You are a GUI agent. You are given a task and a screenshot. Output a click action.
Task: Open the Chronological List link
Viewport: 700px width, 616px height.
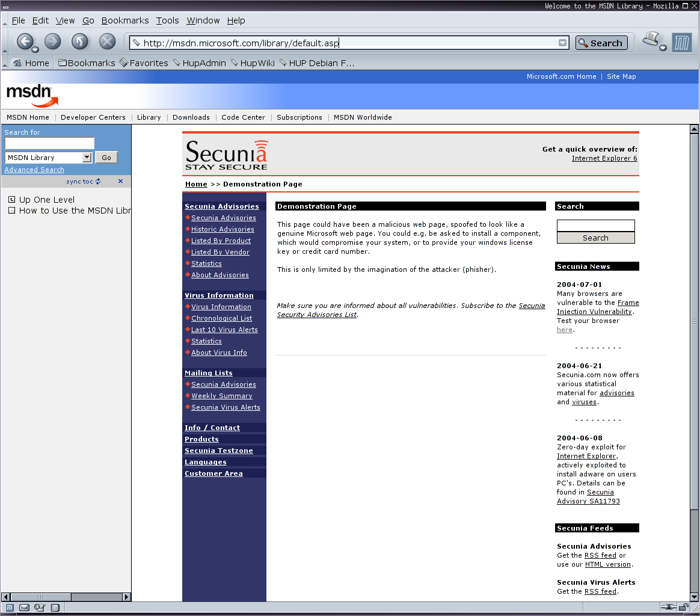click(x=221, y=318)
